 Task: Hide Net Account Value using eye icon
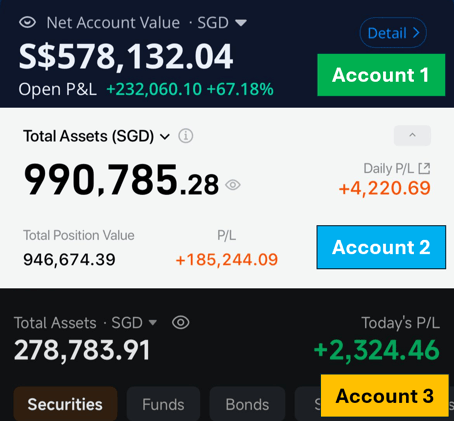[27, 23]
